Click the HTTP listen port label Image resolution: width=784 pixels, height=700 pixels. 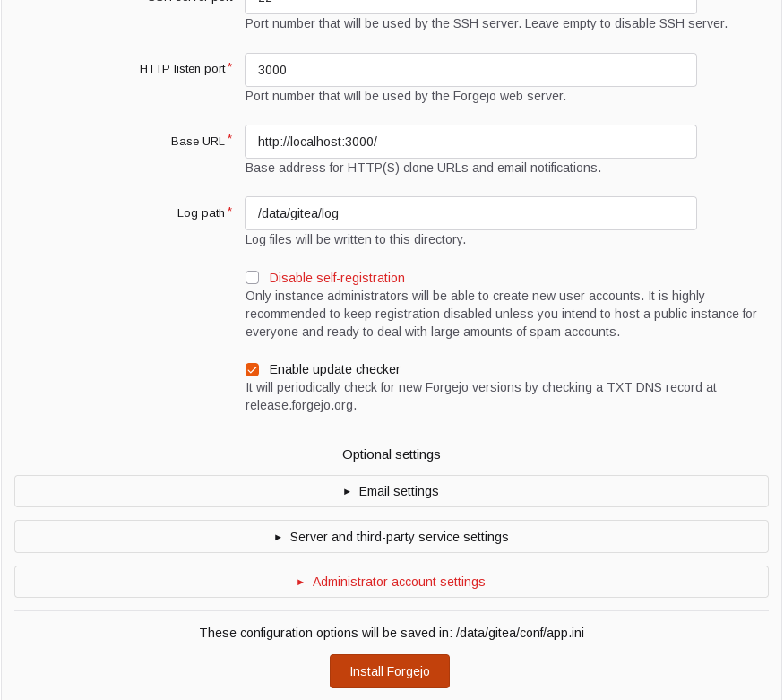pyautogui.click(x=183, y=69)
